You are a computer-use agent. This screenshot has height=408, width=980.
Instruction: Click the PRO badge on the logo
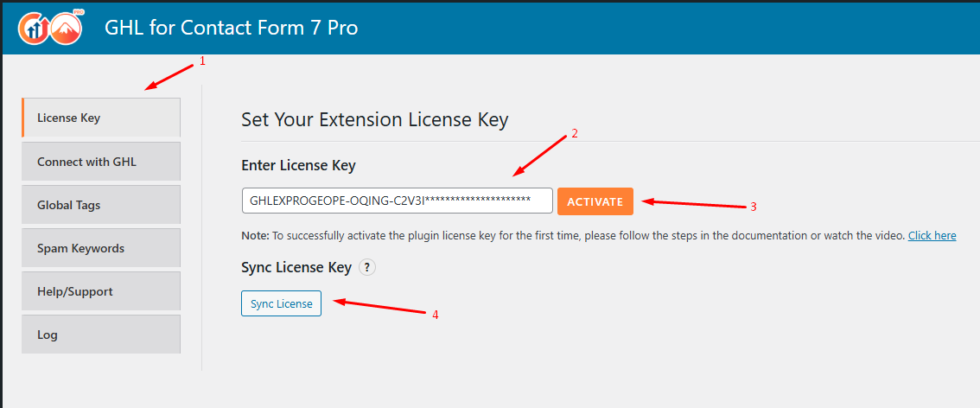(80, 14)
